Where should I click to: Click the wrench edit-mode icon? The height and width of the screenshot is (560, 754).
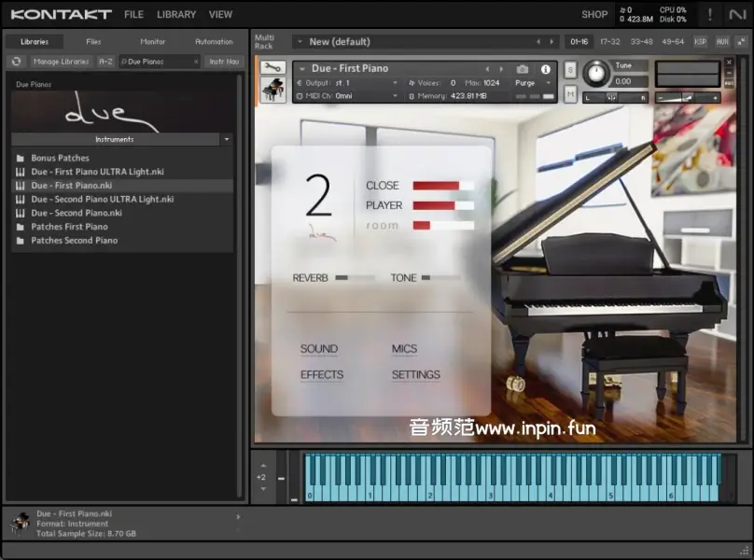pyautogui.click(x=272, y=68)
